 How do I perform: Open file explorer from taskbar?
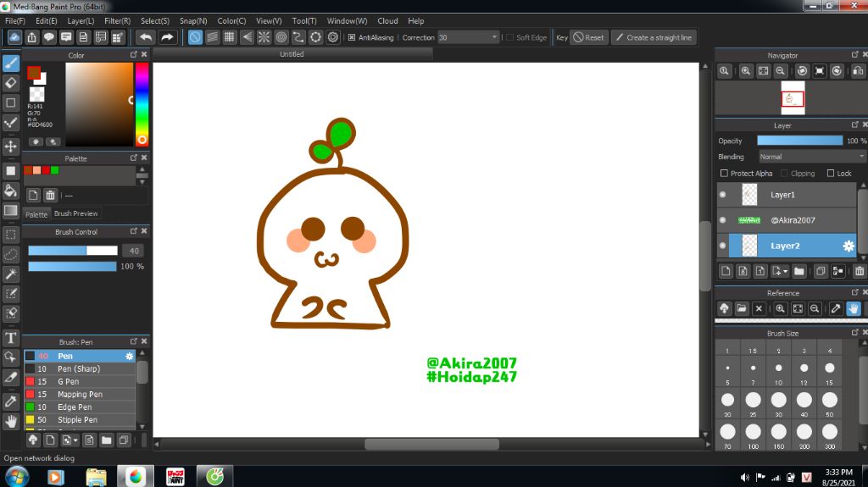97,477
